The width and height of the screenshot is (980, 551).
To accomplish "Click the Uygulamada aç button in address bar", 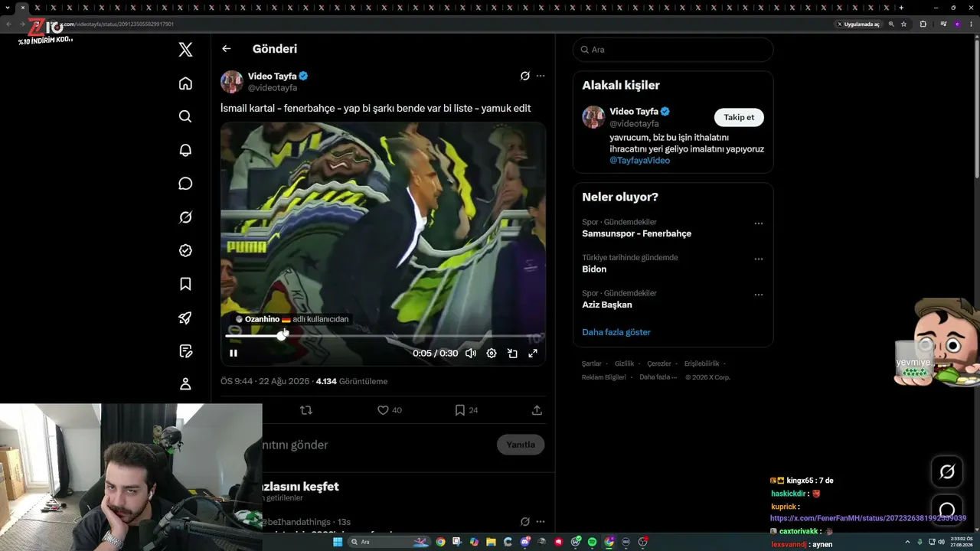I will 858,24.
